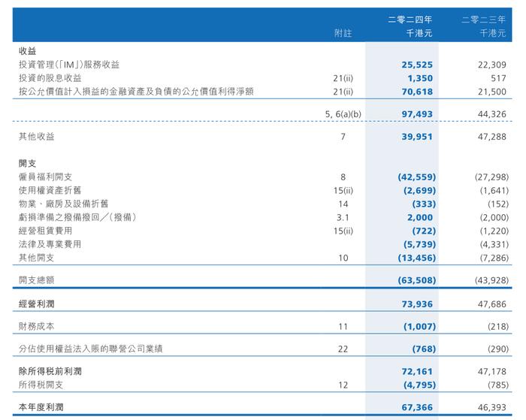This screenshot has height=420, width=526.
Task: Select the 法律及專業費用 row label
Action: (x=50, y=244)
